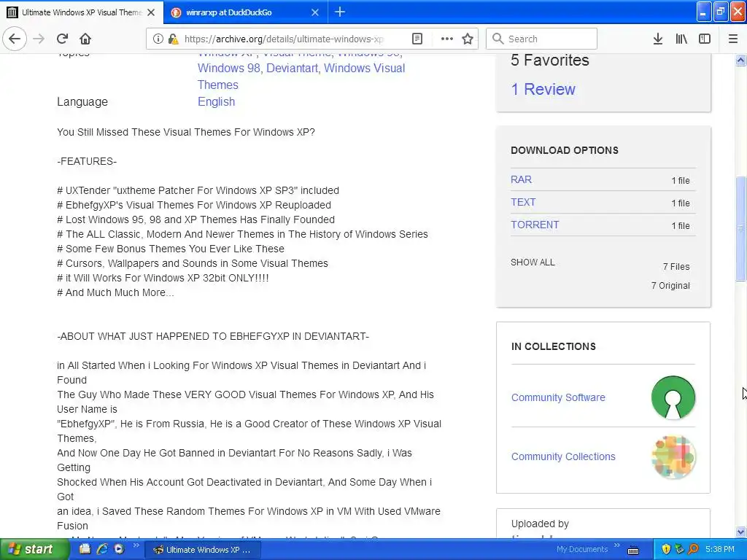The image size is (747, 560).
Task: Open My Documents toolbar on taskbar
Action: point(582,549)
